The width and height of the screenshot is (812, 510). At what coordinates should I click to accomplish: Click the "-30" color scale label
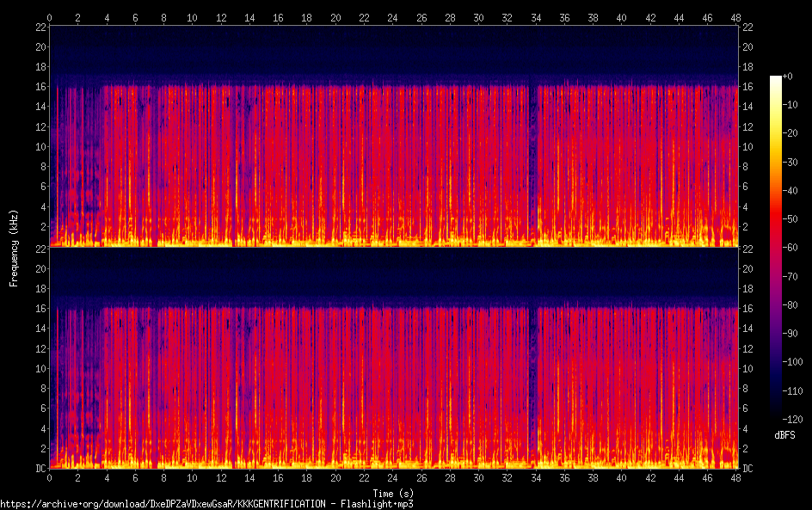click(x=790, y=162)
